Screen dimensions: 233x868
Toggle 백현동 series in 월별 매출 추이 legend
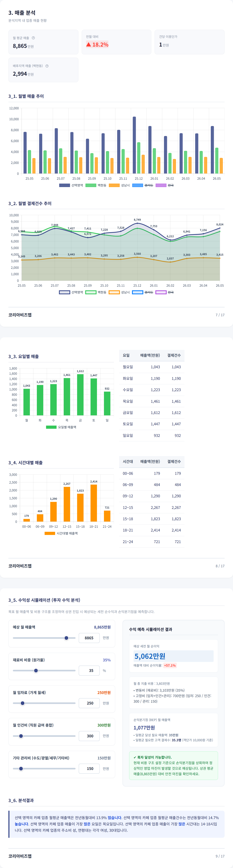click(96, 185)
